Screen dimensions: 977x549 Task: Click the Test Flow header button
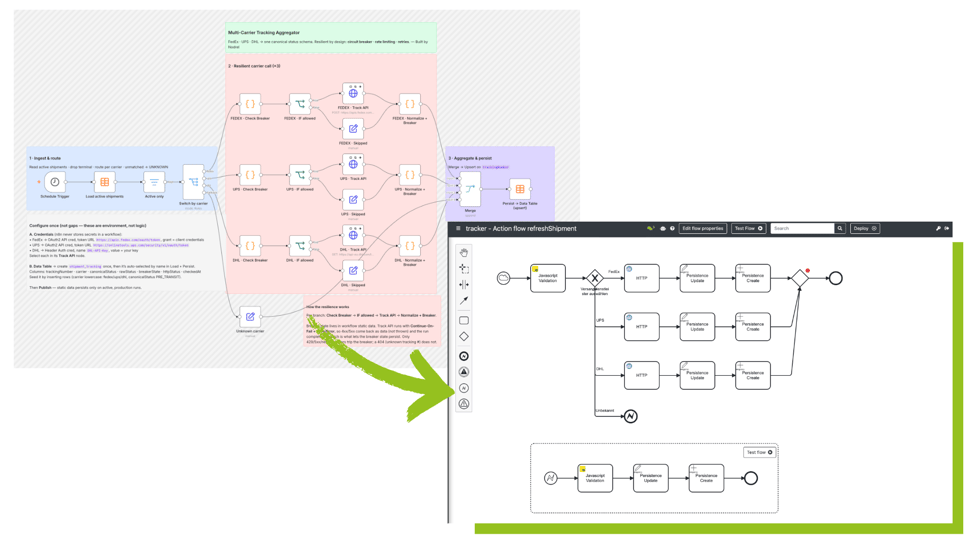tap(748, 229)
